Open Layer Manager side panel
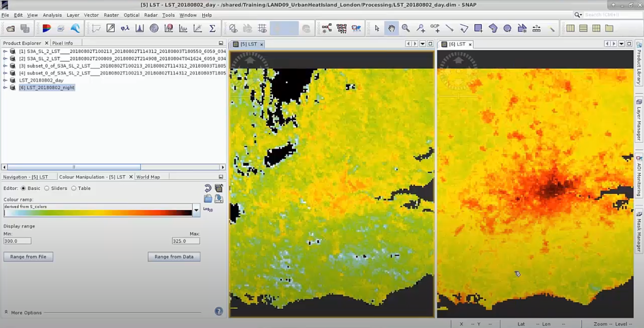The image size is (644, 328). [x=639, y=120]
